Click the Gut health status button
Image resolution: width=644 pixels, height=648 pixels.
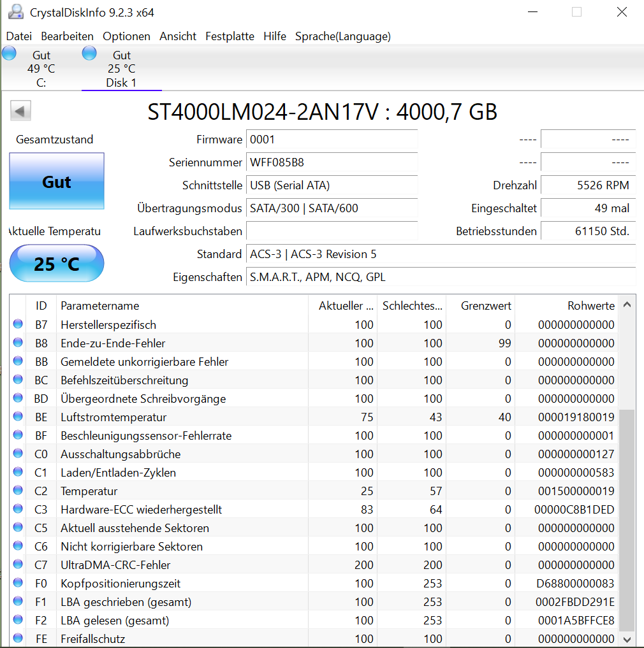56,182
